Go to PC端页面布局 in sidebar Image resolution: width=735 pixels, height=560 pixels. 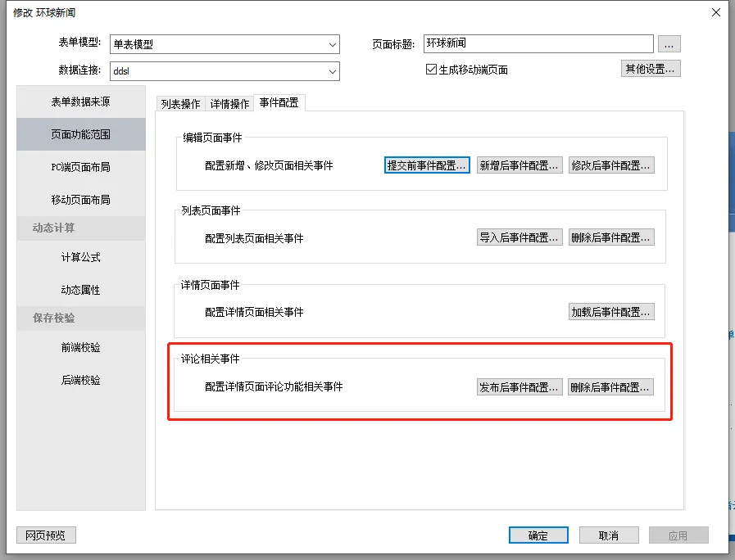click(x=80, y=167)
